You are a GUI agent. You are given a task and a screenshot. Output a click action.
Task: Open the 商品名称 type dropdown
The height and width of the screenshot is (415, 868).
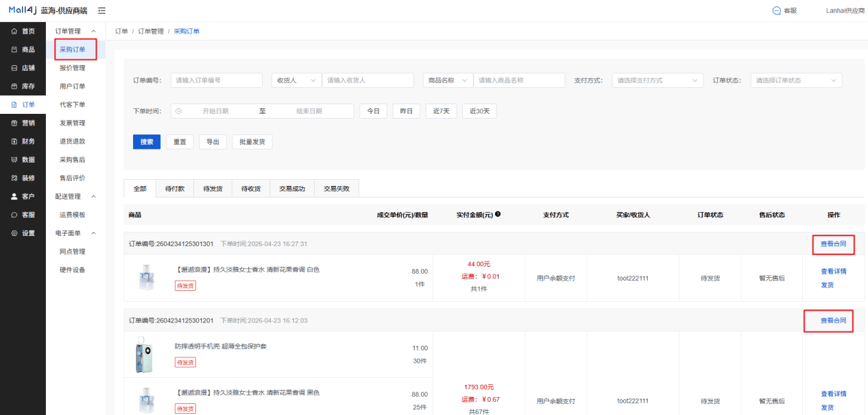[x=448, y=80]
